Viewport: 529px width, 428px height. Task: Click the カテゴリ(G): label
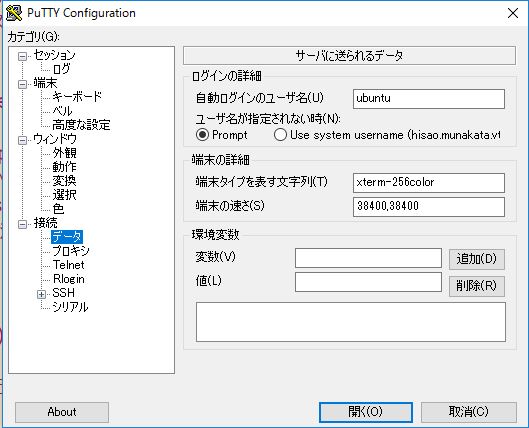33,36
